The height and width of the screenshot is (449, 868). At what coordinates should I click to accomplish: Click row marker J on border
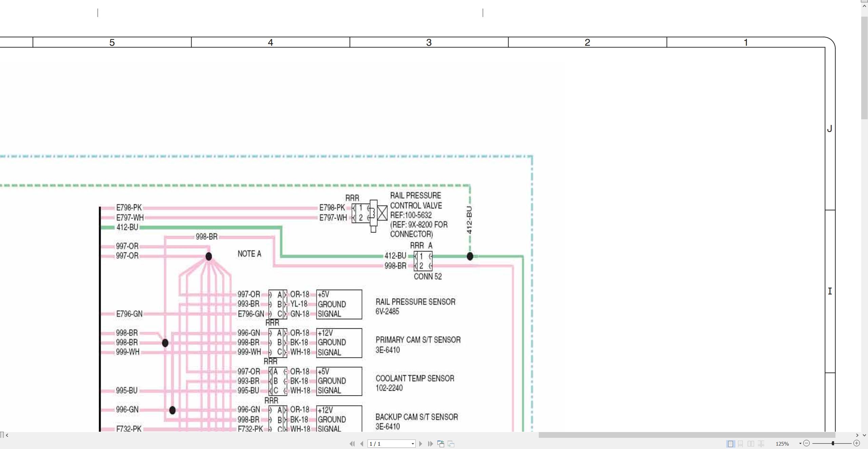tap(830, 129)
